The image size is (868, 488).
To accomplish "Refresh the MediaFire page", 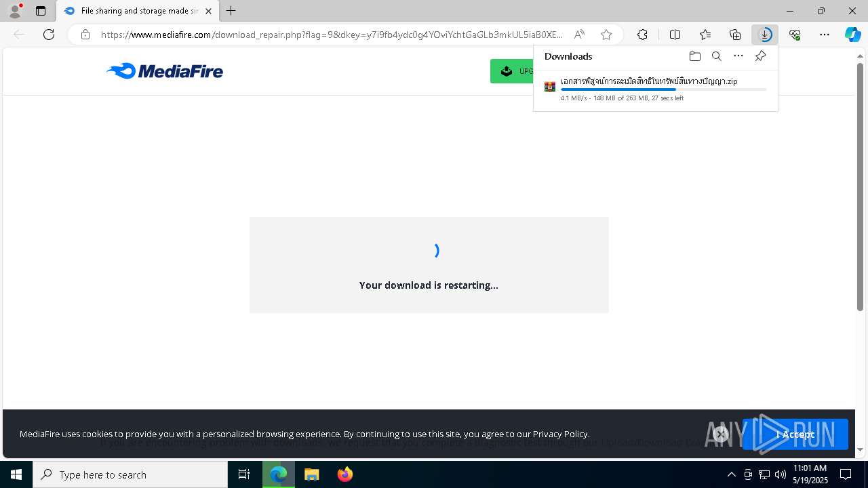I will [x=49, y=35].
